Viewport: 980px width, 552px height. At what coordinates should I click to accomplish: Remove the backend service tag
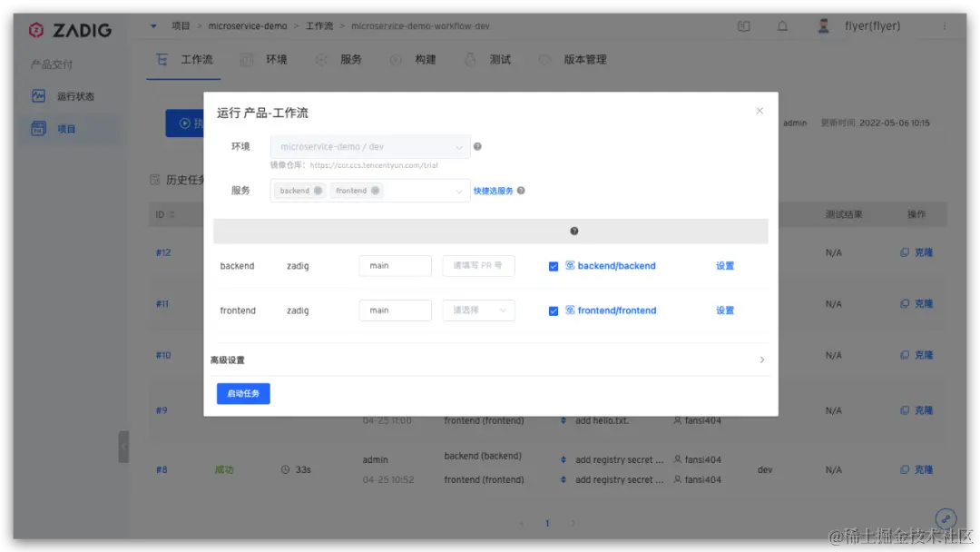click(318, 191)
